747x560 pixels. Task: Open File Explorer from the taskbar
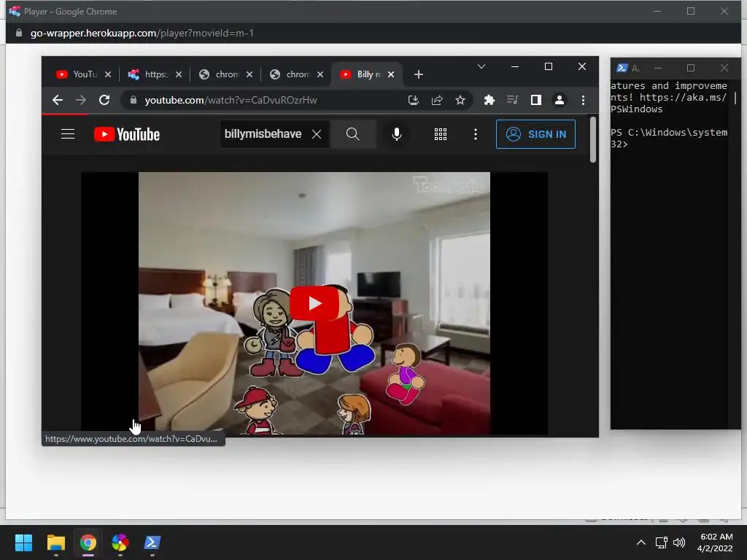55,542
